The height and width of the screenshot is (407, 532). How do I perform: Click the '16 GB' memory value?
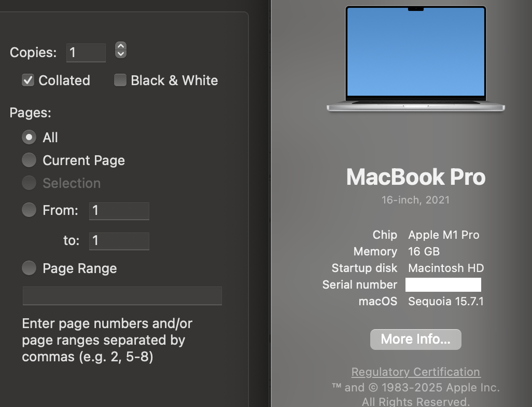tap(424, 251)
